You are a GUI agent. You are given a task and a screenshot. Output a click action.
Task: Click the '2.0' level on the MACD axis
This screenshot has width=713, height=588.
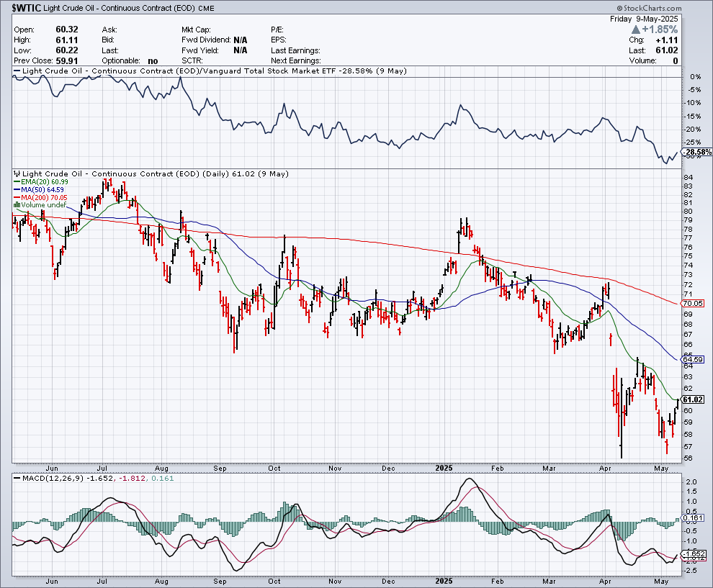click(x=691, y=481)
